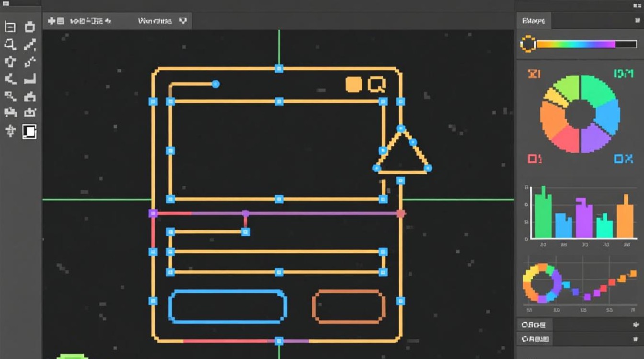The height and width of the screenshot is (359, 644).
Task: Click the magnifier icon inside the orange frame
Action: [x=377, y=85]
